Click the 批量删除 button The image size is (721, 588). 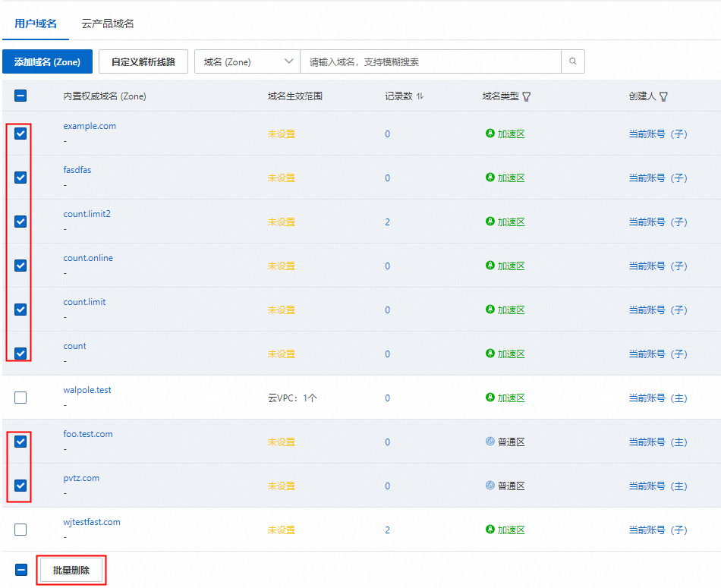point(71,571)
